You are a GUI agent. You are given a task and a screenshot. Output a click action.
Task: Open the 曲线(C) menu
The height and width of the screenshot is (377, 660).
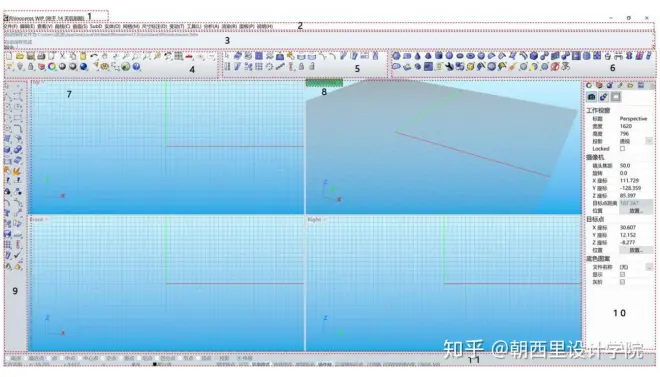coord(62,26)
